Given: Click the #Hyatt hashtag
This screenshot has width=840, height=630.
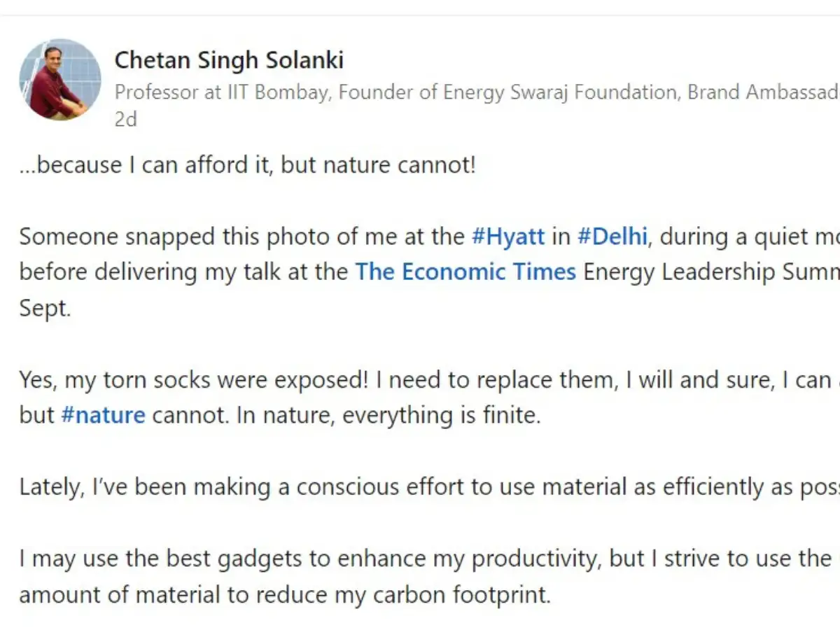Looking at the screenshot, I should coord(508,237).
